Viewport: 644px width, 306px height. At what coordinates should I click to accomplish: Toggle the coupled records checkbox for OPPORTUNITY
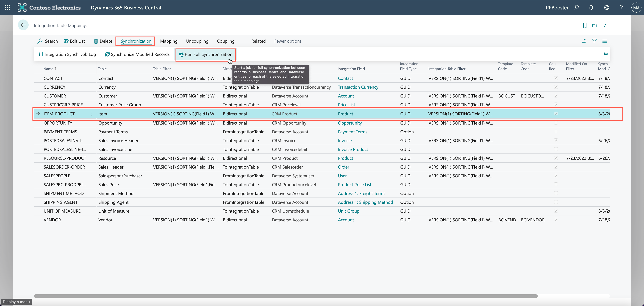tap(556, 123)
